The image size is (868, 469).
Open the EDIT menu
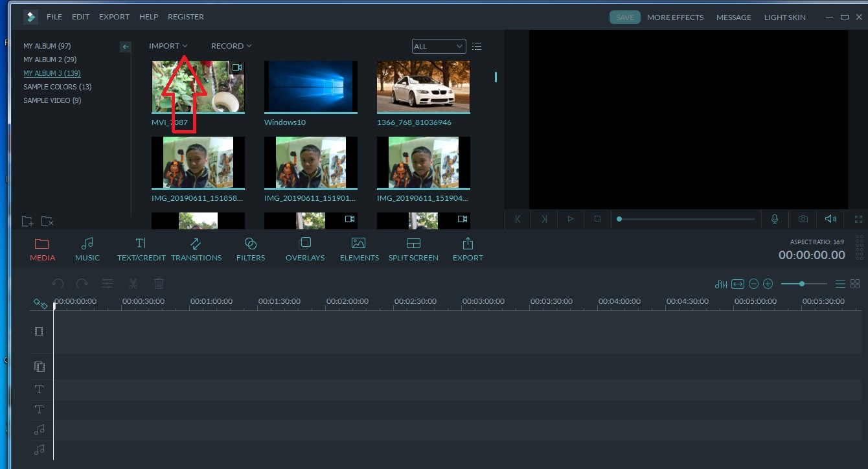point(80,17)
